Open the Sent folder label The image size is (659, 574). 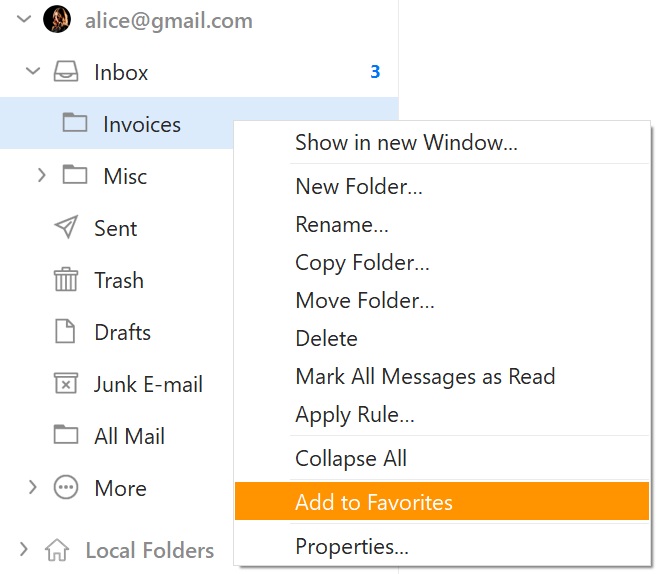(116, 229)
